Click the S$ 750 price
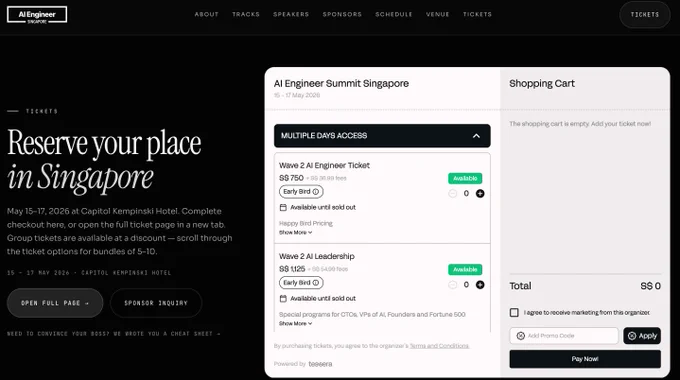This screenshot has height=380, width=680. pos(291,178)
